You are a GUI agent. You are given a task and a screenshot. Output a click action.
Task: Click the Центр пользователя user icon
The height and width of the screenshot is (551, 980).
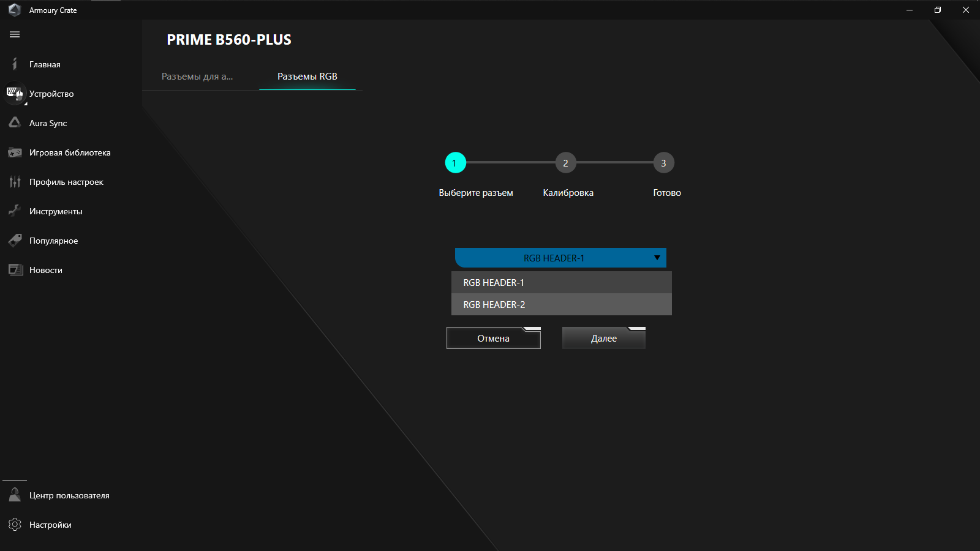click(15, 495)
